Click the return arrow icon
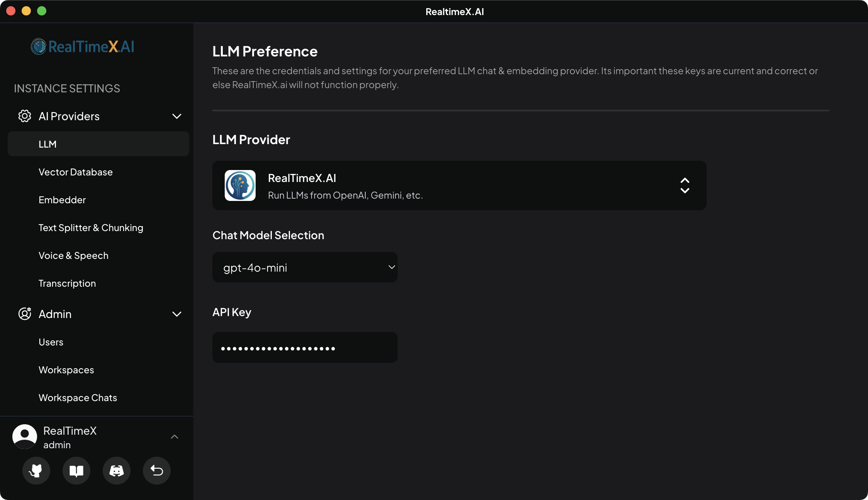This screenshot has width=868, height=500. 156,471
